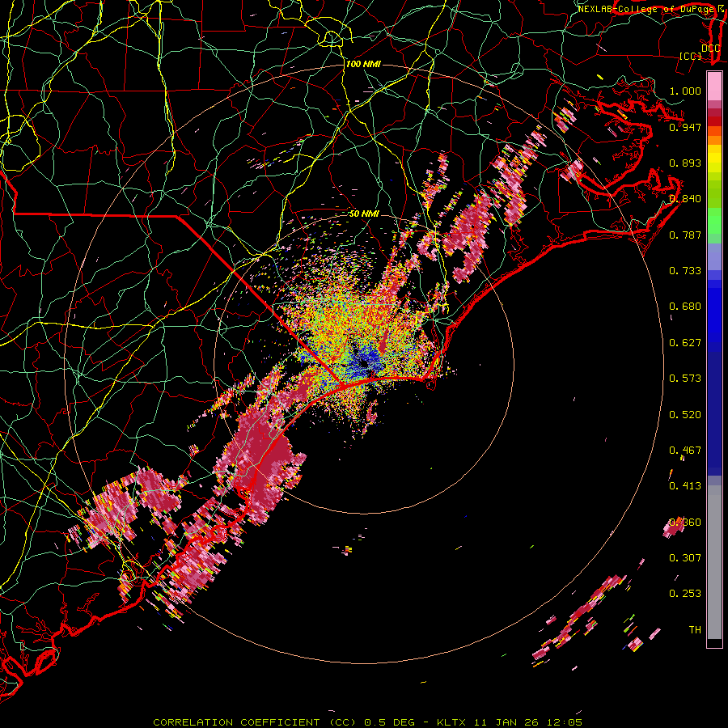Click the TH legend label
This screenshot has width=728, height=728.
[695, 630]
